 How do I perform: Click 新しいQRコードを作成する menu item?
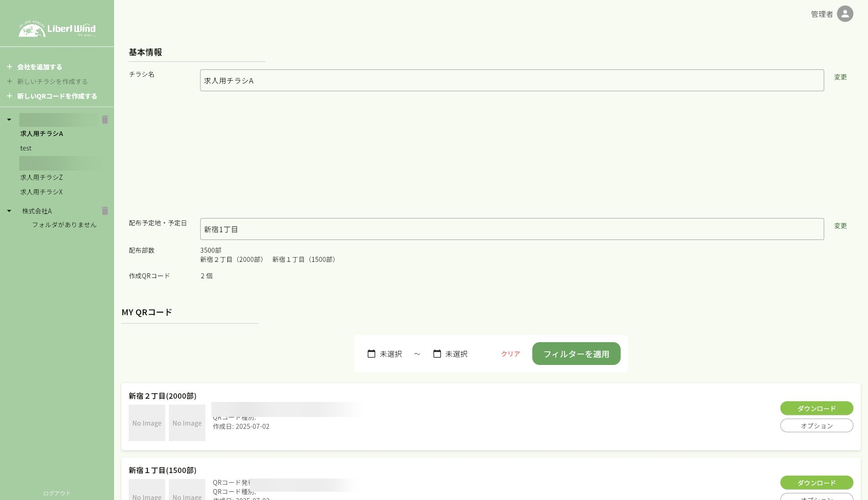(x=57, y=96)
